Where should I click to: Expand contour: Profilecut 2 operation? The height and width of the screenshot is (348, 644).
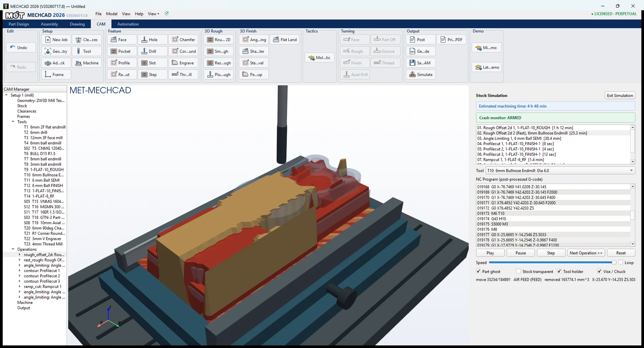[x=20, y=276]
